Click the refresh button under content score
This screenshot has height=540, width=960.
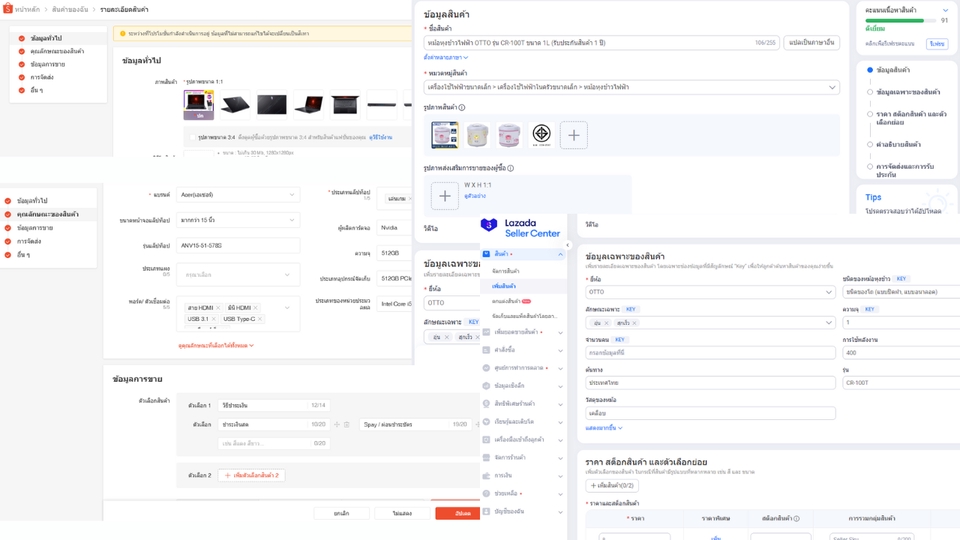click(937, 43)
